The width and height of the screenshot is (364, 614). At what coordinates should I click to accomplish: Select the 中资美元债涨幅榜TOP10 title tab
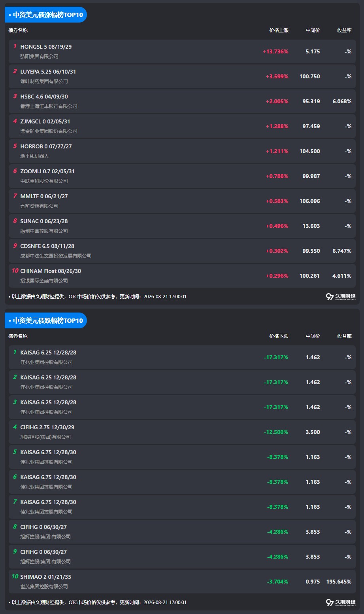[x=46, y=15]
